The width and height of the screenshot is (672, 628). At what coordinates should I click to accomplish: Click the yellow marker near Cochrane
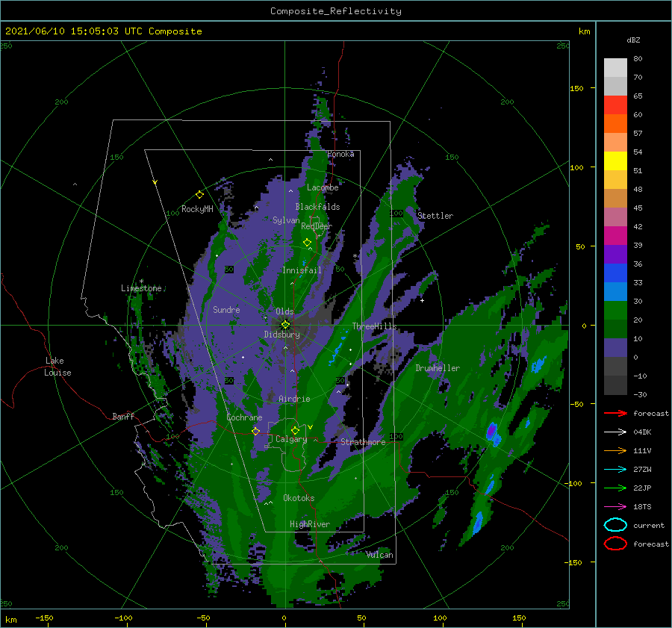point(256,431)
